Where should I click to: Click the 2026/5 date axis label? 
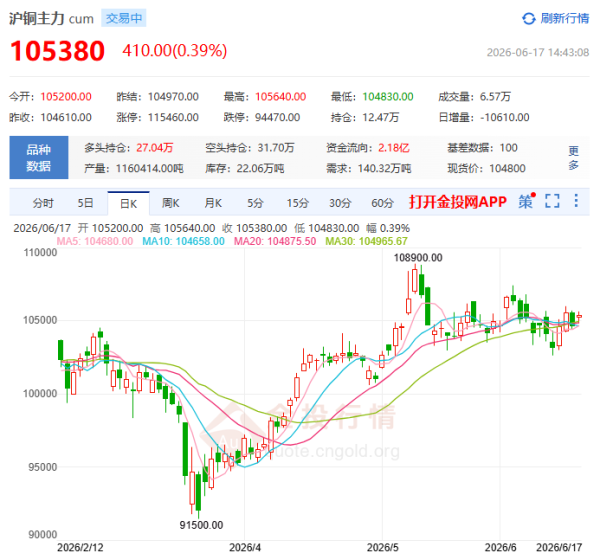(382, 548)
